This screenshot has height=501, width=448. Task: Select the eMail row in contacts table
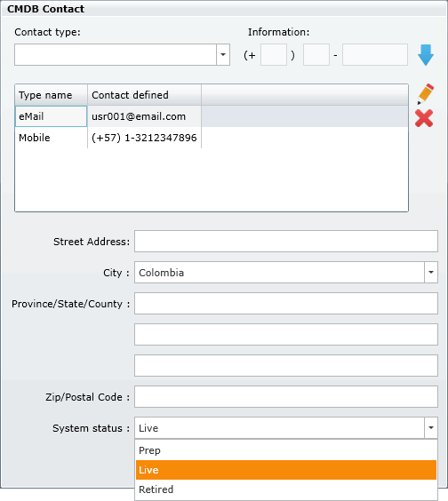click(x=211, y=116)
